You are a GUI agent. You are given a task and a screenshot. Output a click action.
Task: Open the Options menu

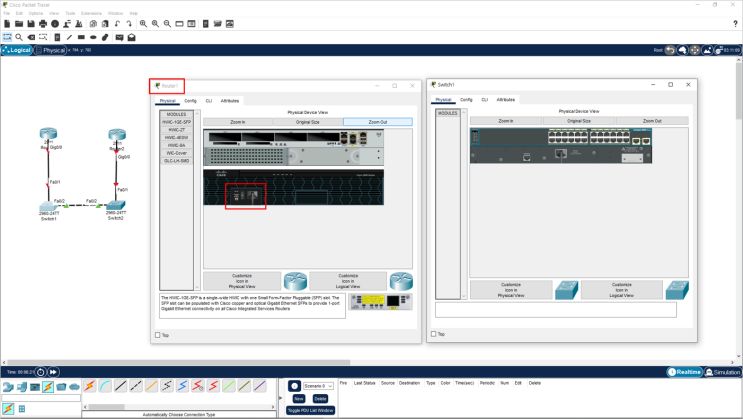(x=36, y=13)
